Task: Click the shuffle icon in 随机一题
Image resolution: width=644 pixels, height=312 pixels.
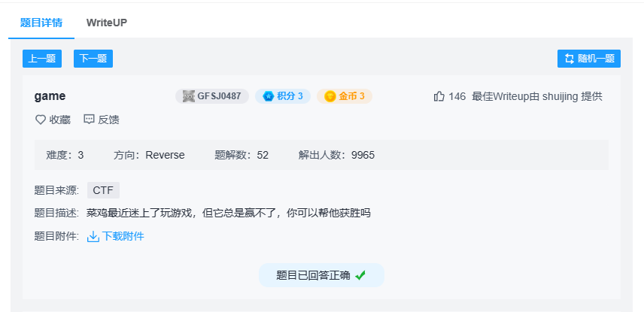Action: click(x=569, y=59)
